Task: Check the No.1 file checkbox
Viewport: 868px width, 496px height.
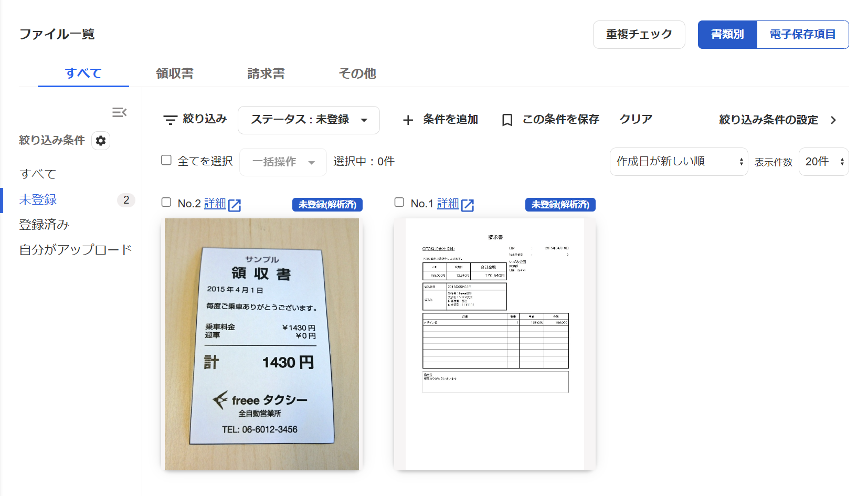Action: pos(399,202)
